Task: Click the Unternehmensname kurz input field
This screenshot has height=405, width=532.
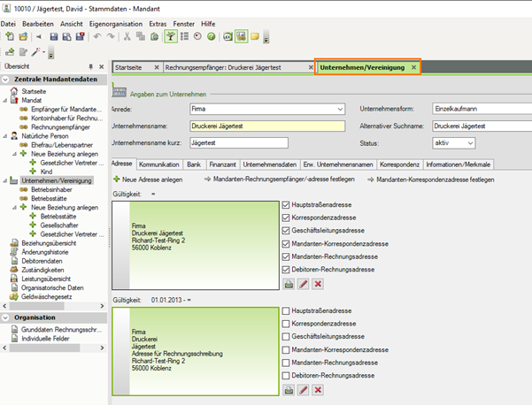Action: click(x=239, y=142)
